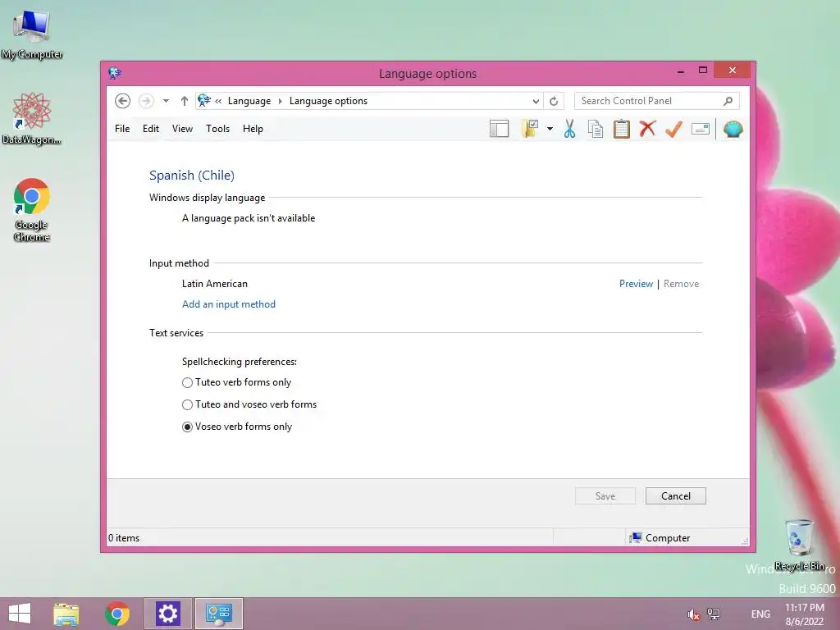
Task: Refresh the Language options page
Action: pyautogui.click(x=554, y=101)
